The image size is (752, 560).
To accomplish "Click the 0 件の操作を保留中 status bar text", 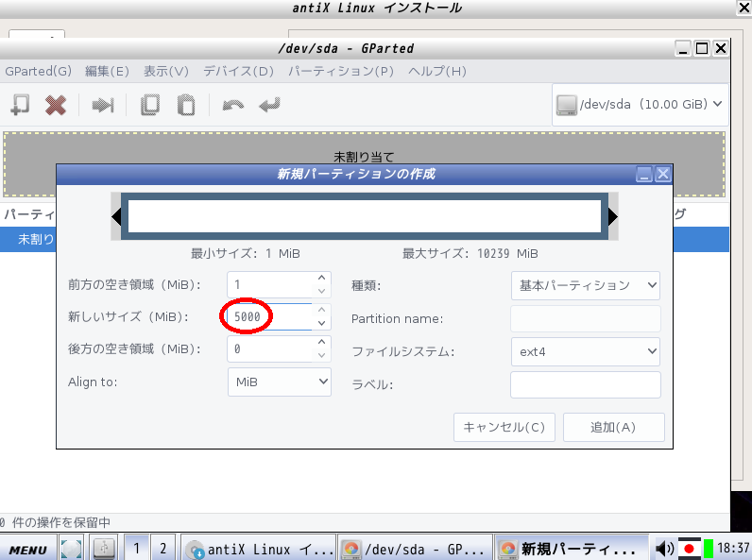I will (x=55, y=522).
